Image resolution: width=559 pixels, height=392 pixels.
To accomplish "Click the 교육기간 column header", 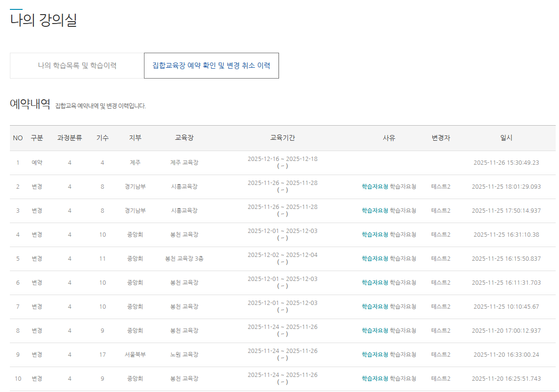I will coord(282,138).
